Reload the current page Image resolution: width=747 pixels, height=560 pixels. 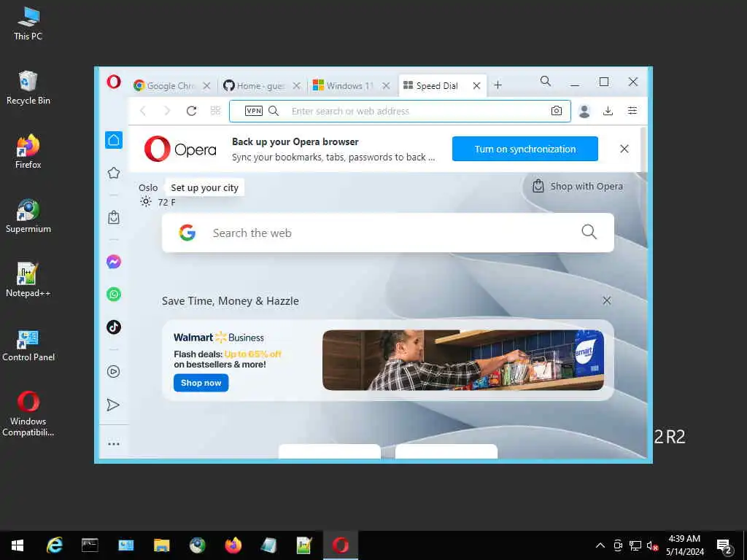192,111
